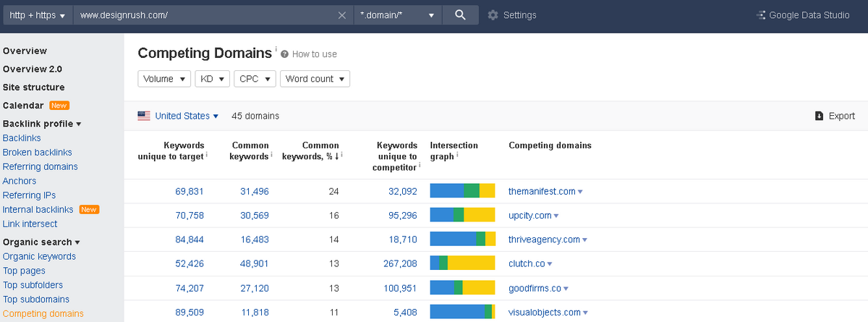Click the upcity.com intersection graph bar

[x=462, y=215]
